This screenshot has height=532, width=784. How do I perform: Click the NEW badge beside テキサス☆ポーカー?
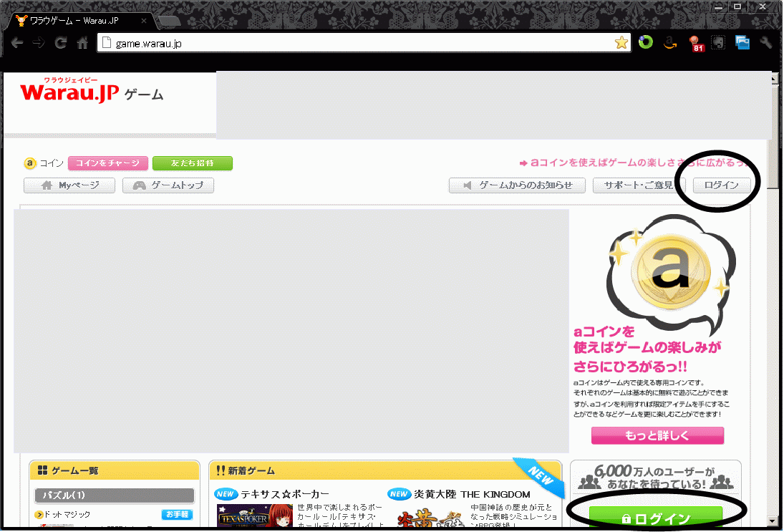226,495
